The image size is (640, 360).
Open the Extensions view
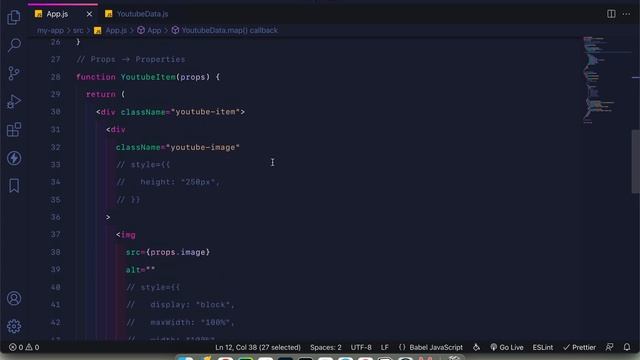(x=14, y=130)
